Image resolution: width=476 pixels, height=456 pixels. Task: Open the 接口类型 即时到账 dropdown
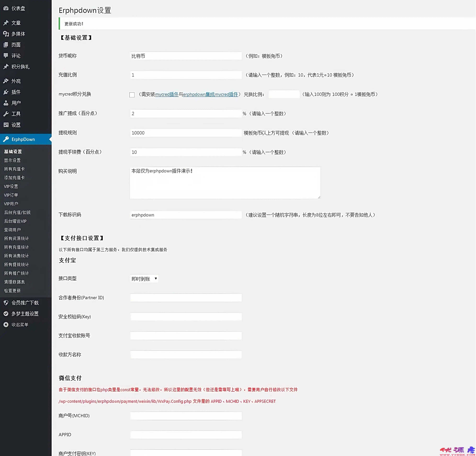(144, 279)
